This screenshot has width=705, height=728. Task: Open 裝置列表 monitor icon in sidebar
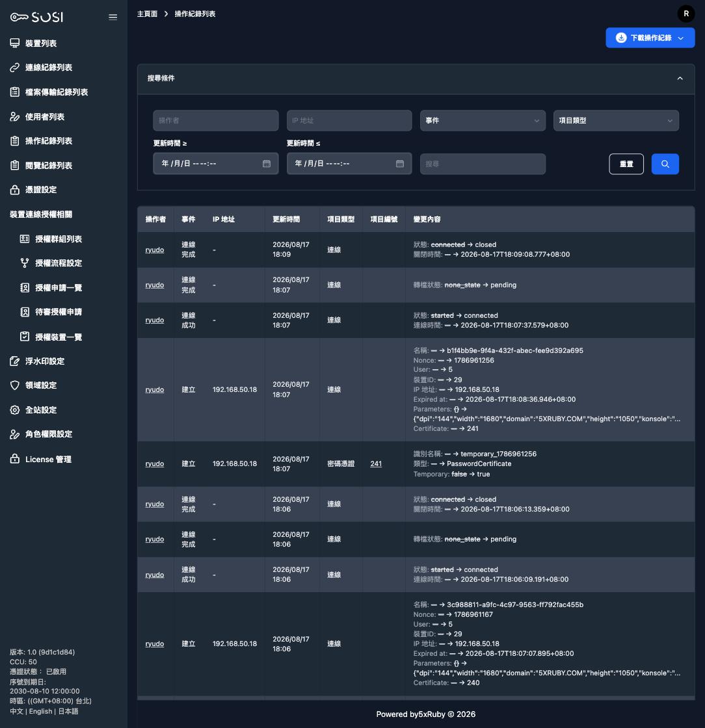(x=15, y=43)
